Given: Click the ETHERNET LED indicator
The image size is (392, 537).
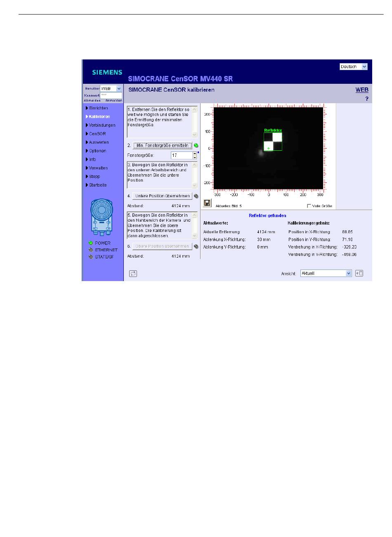Looking at the screenshot, I should click(x=90, y=250).
